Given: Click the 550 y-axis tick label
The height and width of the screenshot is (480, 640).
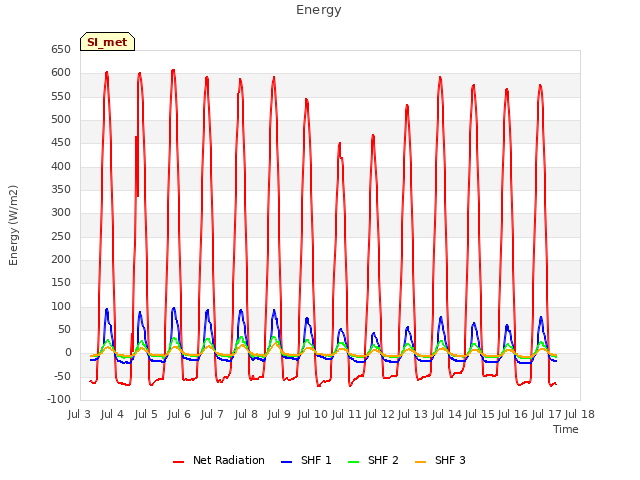Looking at the screenshot, I should point(61,96).
